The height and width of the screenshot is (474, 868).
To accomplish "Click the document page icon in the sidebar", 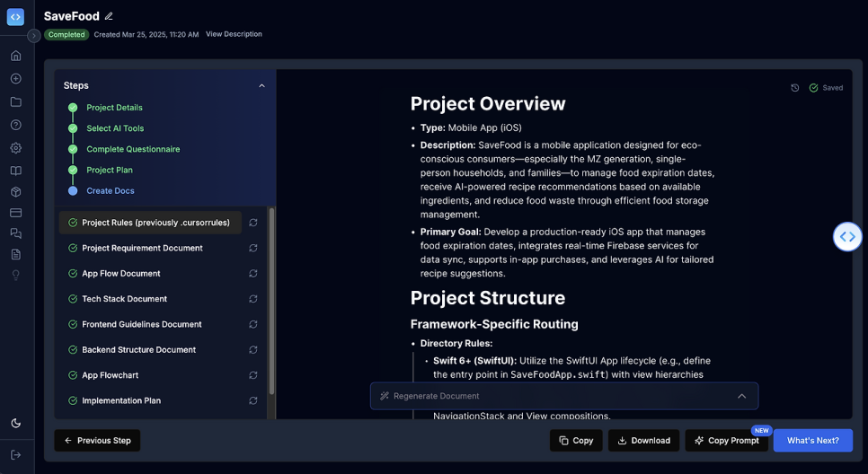I will [x=16, y=254].
